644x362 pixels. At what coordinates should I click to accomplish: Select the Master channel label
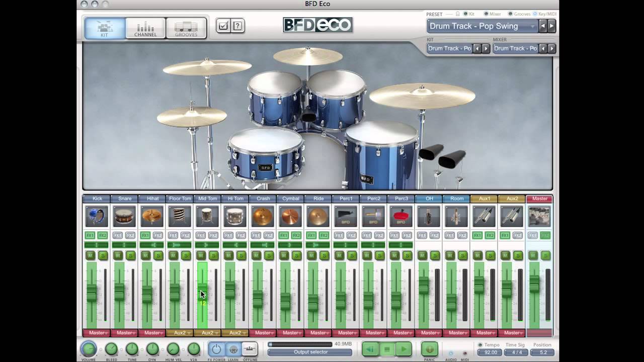tap(539, 199)
